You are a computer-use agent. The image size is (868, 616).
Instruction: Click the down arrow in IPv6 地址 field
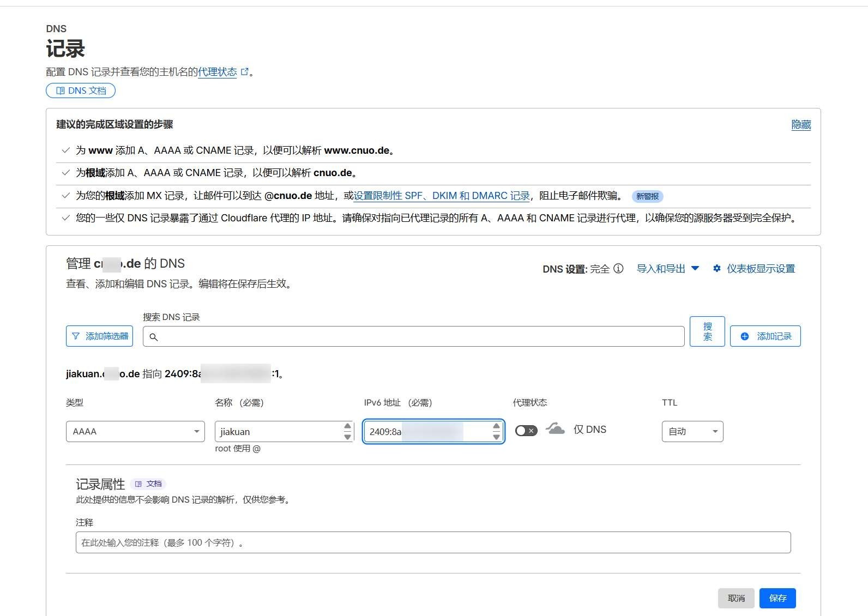click(496, 437)
